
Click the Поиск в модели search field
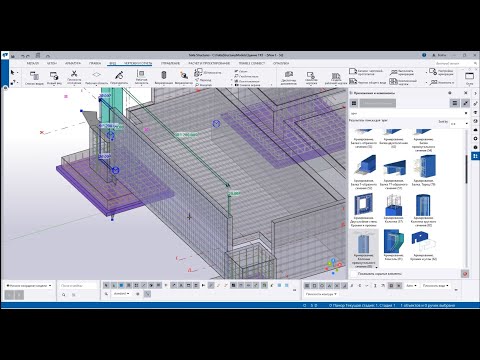[x=78, y=286]
